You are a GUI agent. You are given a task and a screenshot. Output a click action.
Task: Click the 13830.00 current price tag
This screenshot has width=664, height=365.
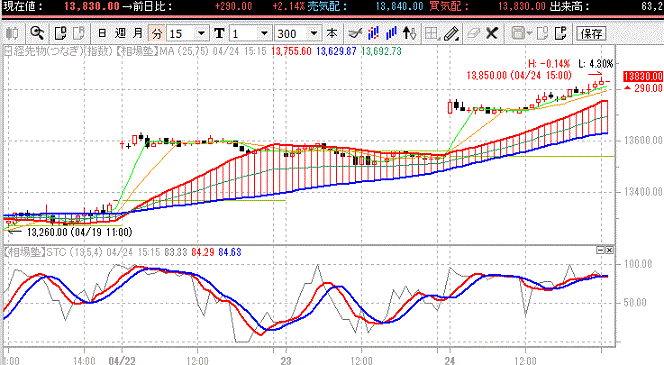click(x=643, y=76)
